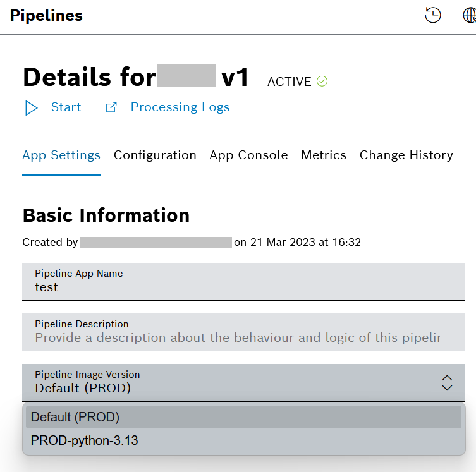Switch to the Configuration tab

pos(155,155)
